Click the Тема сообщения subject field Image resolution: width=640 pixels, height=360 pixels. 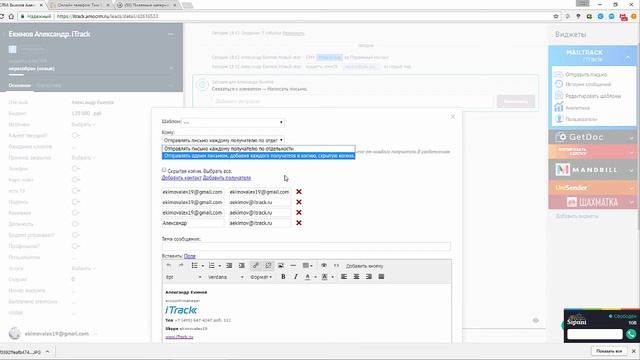(x=306, y=246)
